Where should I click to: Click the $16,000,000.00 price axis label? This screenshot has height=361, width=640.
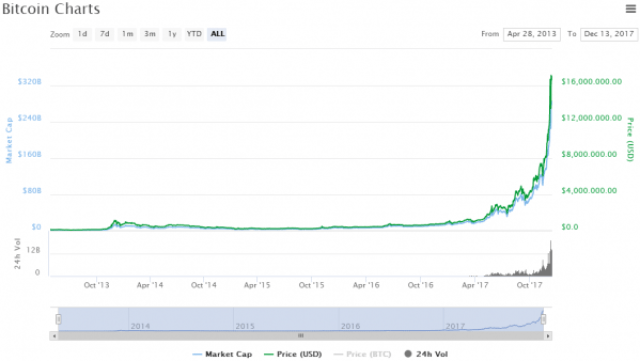click(591, 82)
